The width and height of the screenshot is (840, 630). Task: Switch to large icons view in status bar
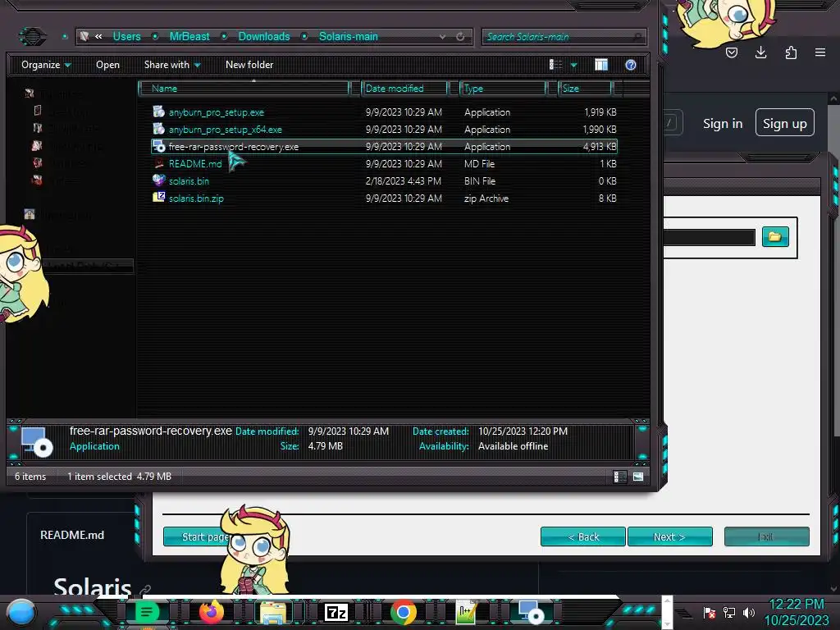[x=638, y=477]
